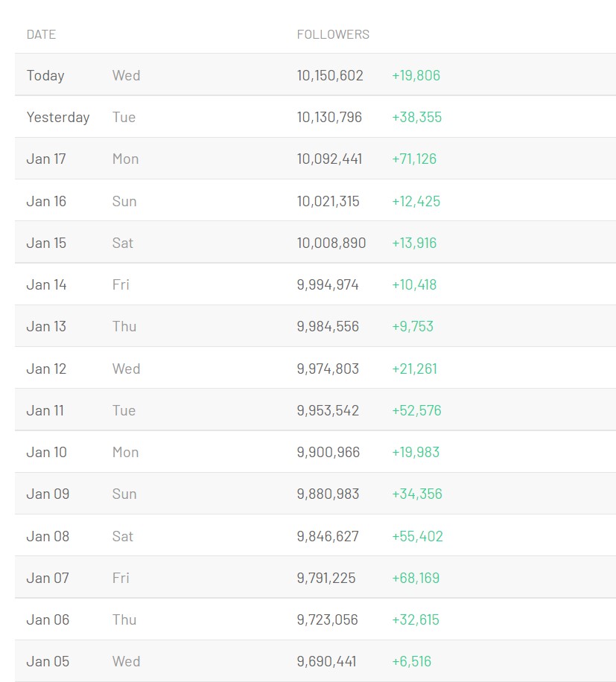Click the DATE column header

coord(41,34)
